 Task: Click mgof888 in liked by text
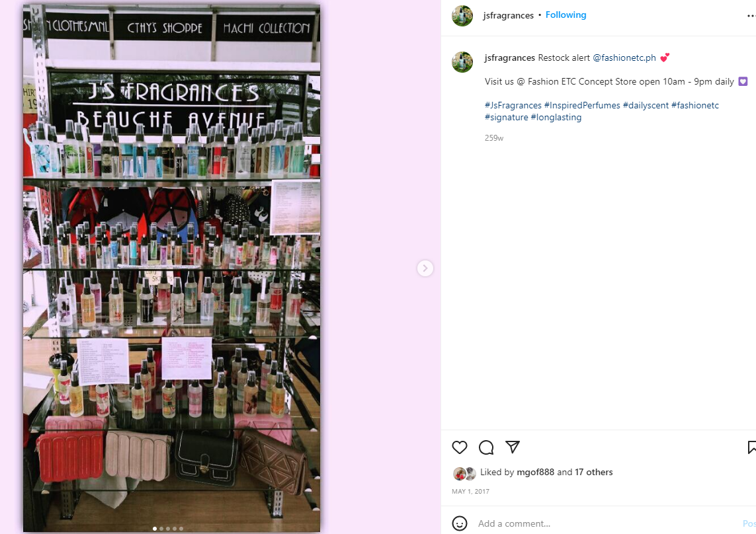point(535,473)
